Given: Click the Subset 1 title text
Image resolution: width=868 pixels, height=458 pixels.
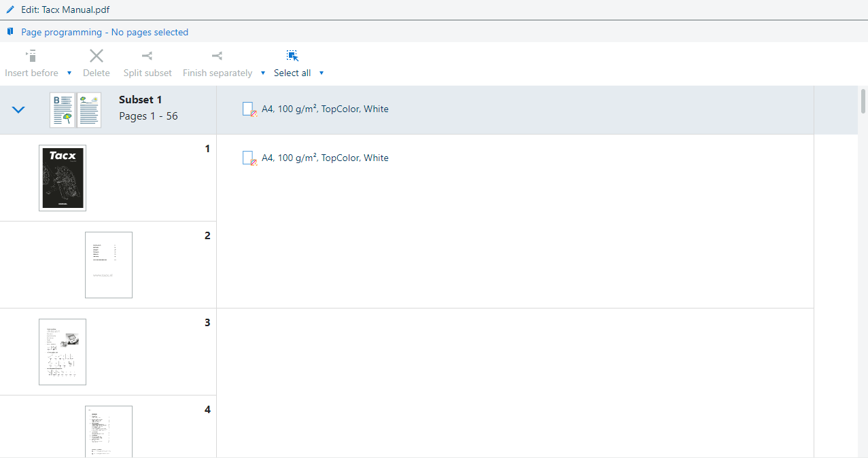Looking at the screenshot, I should click(141, 100).
